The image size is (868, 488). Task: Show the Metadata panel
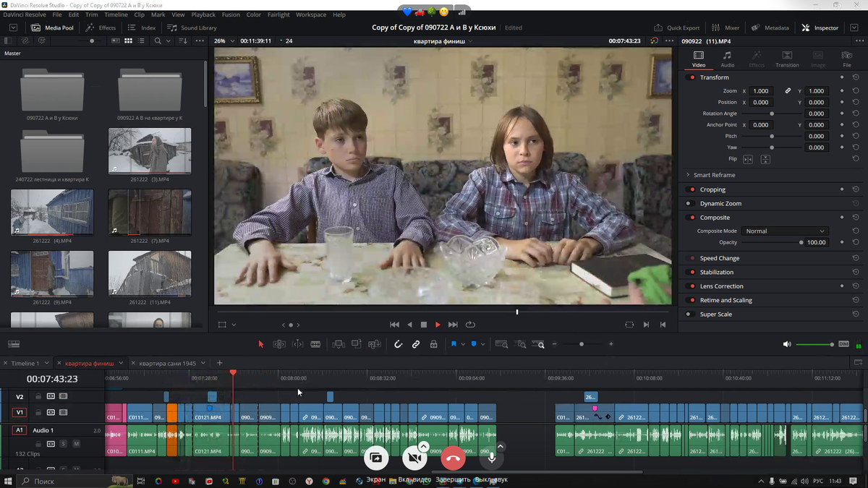point(770,27)
